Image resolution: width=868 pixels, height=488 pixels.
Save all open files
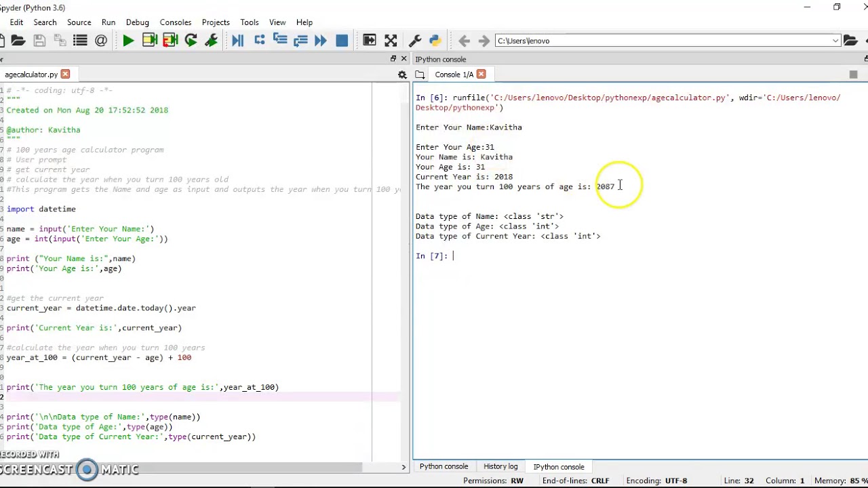60,41
